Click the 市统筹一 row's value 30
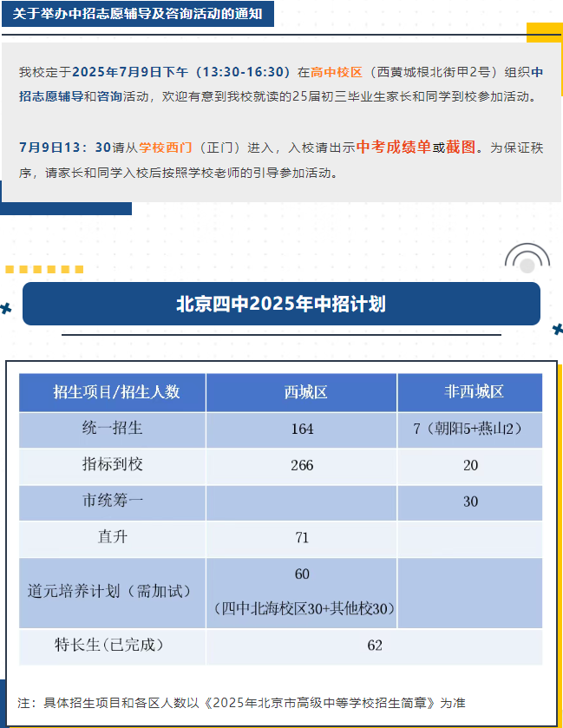This screenshot has width=563, height=728. tap(470, 502)
